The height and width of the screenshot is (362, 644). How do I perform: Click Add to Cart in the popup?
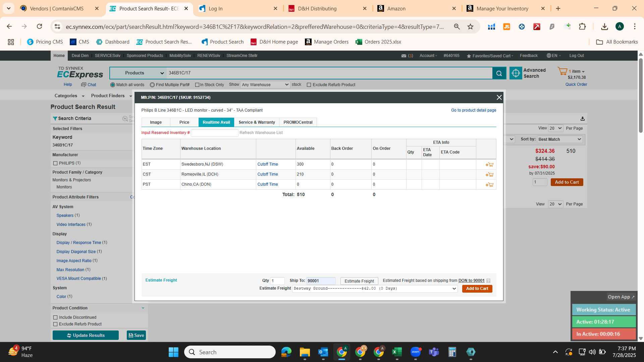tap(477, 289)
